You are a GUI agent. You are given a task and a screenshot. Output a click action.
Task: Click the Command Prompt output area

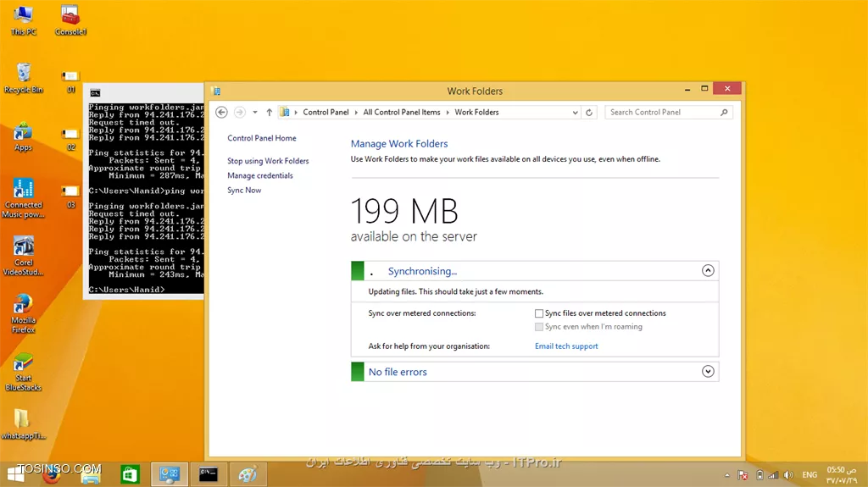146,197
